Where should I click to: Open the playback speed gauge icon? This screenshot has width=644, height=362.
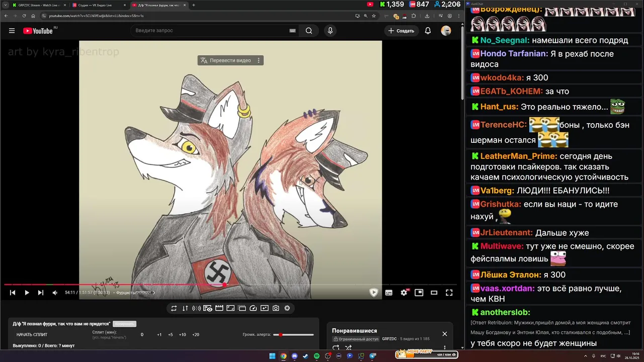[x=253, y=308]
